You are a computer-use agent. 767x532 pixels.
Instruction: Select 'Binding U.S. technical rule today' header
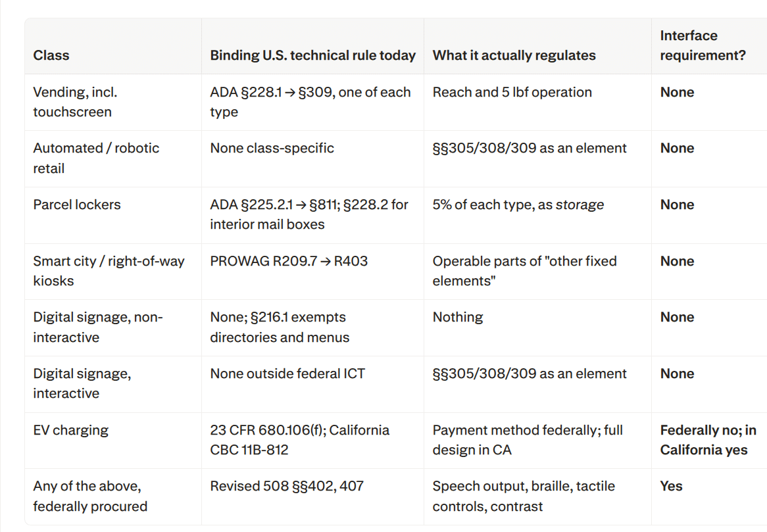[312, 55]
